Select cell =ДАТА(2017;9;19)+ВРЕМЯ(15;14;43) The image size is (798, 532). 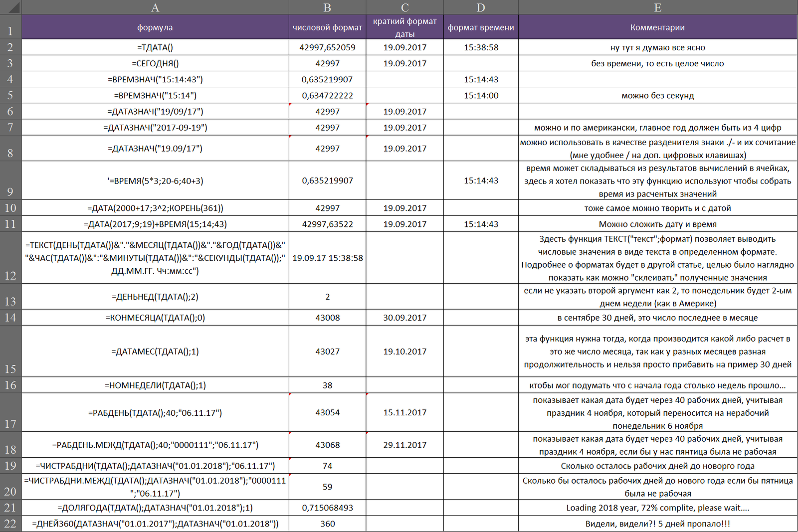155,224
